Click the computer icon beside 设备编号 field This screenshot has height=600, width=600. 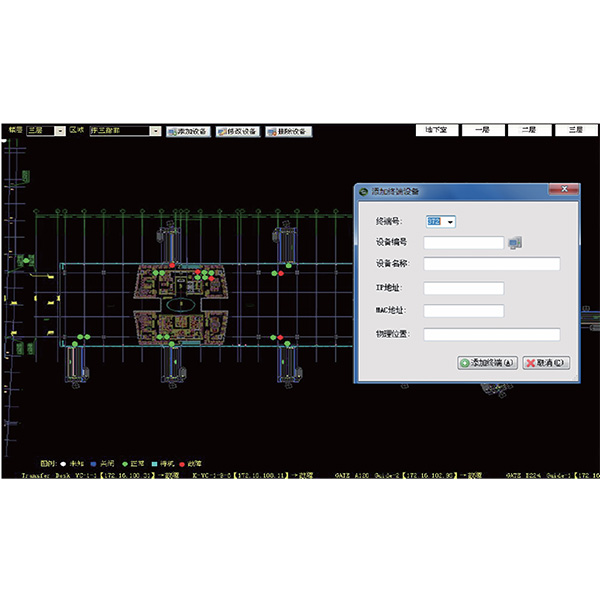point(515,242)
